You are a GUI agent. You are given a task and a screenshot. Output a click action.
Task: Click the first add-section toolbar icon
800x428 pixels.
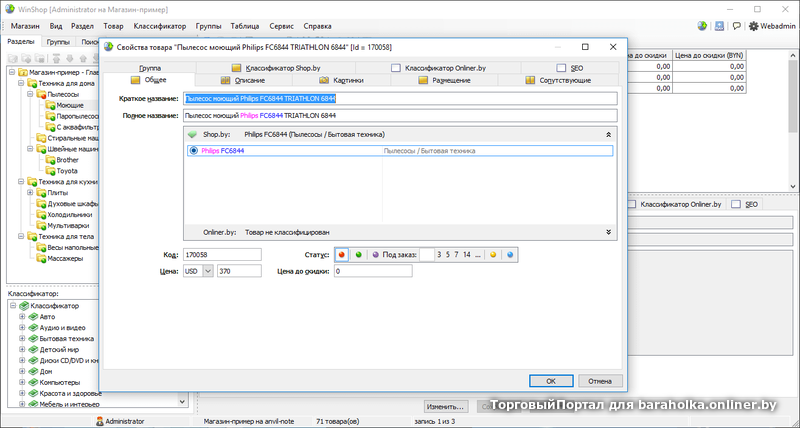click(x=13, y=58)
